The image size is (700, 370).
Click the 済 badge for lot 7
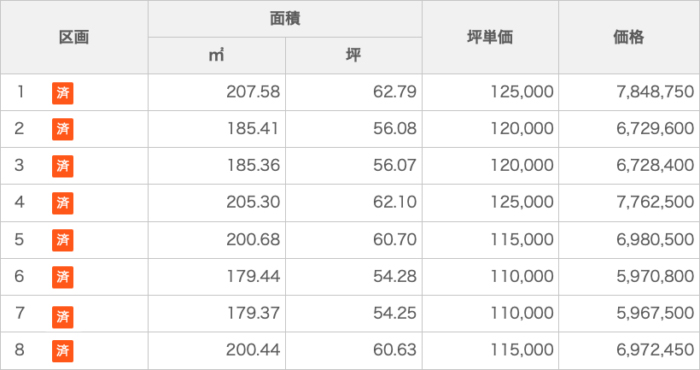(x=62, y=317)
